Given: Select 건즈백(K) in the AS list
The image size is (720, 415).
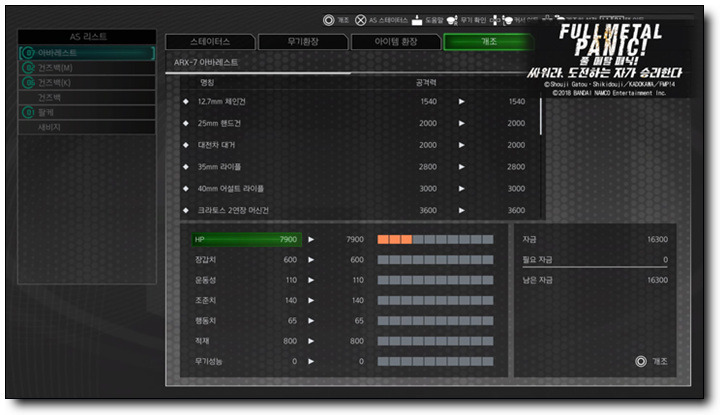Looking at the screenshot, I should point(87,83).
